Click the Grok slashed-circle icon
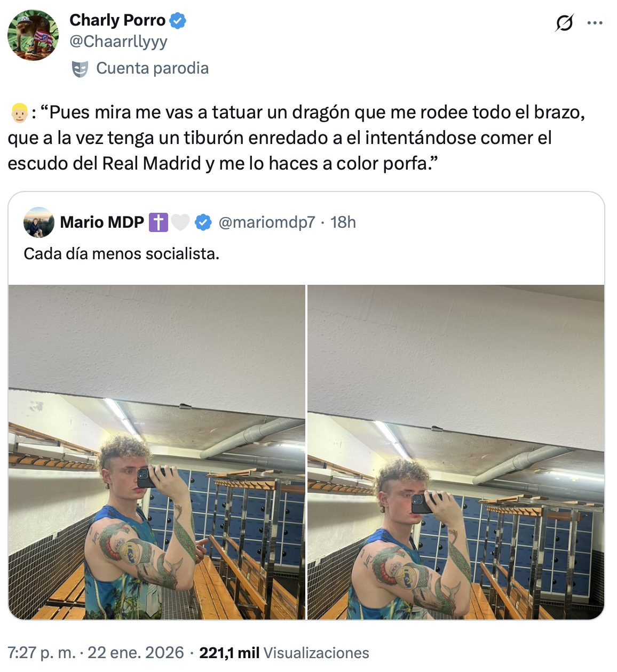This screenshot has width=617, height=672. [564, 23]
